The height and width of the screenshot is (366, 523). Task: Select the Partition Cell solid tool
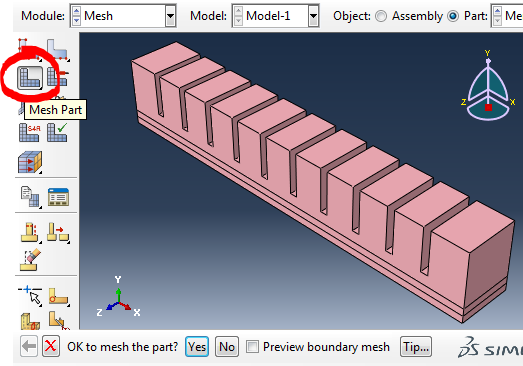pyautogui.click(x=30, y=321)
